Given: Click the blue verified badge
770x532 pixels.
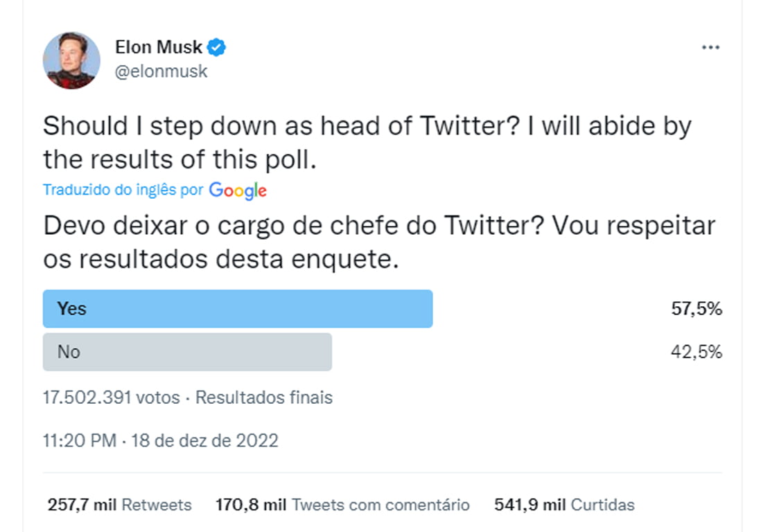Looking at the screenshot, I should (x=218, y=48).
